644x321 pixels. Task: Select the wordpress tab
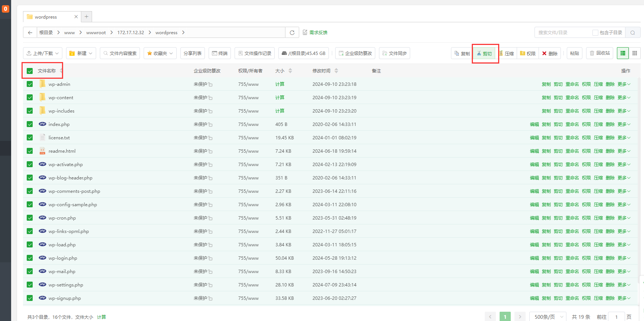(x=46, y=17)
